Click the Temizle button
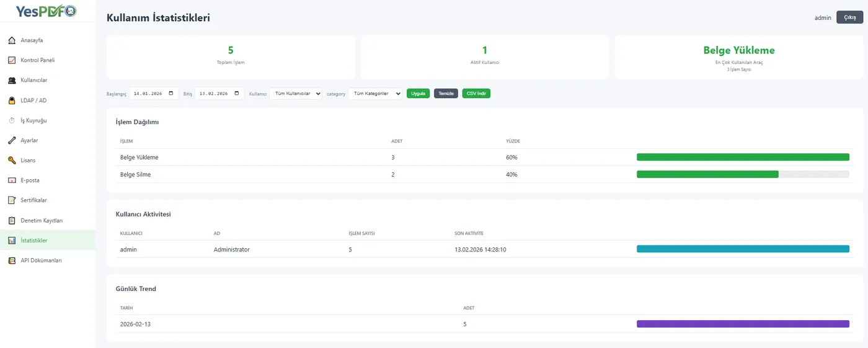The image size is (868, 348). pos(446,94)
